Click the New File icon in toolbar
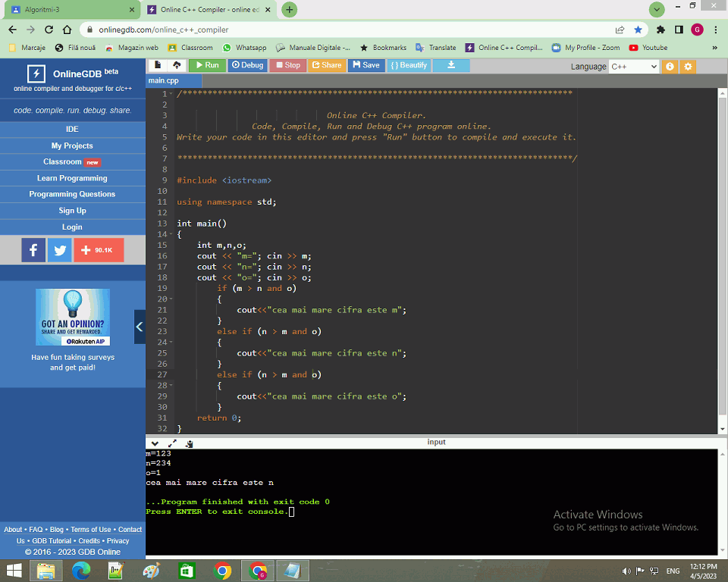728x582 pixels. 158,65
